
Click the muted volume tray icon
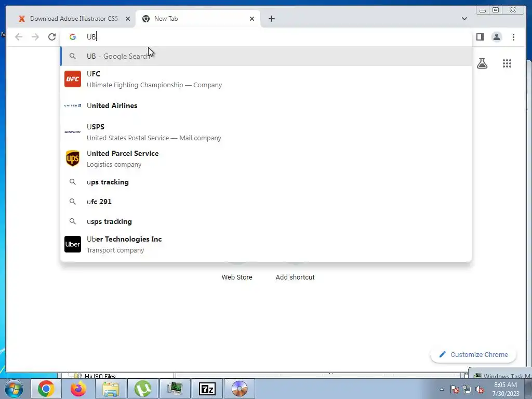click(x=480, y=389)
